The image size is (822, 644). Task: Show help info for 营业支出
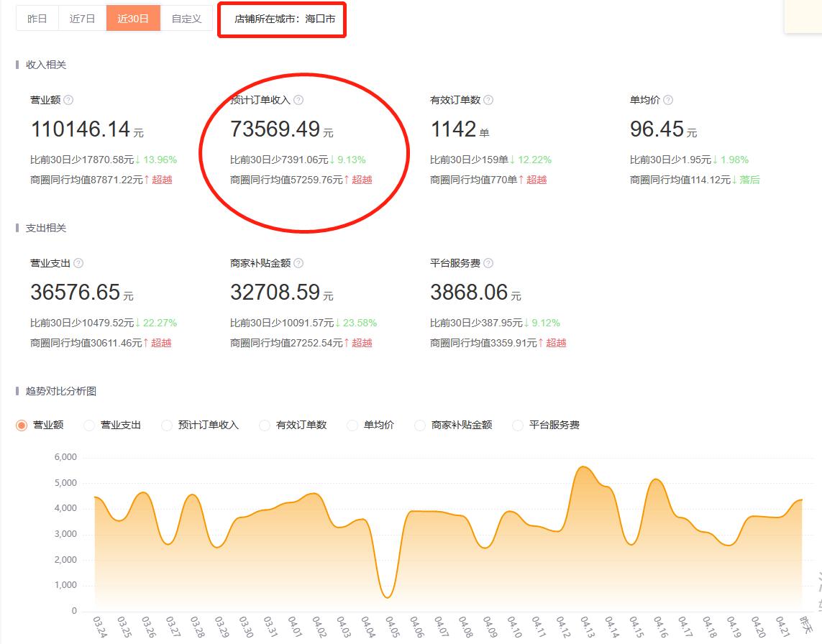tap(78, 263)
